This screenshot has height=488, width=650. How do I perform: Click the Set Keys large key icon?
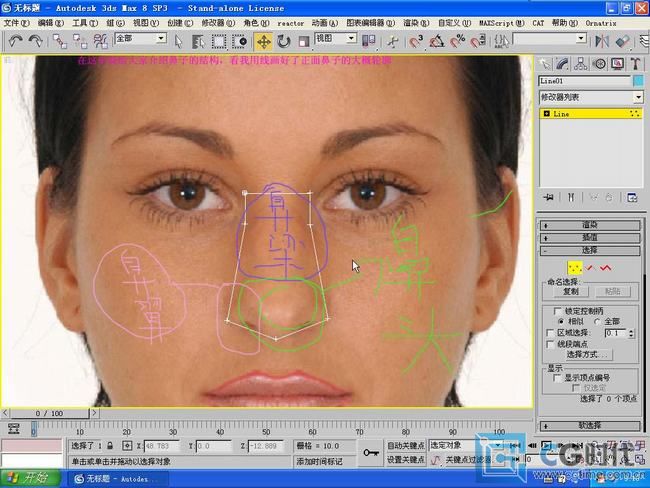click(x=371, y=453)
